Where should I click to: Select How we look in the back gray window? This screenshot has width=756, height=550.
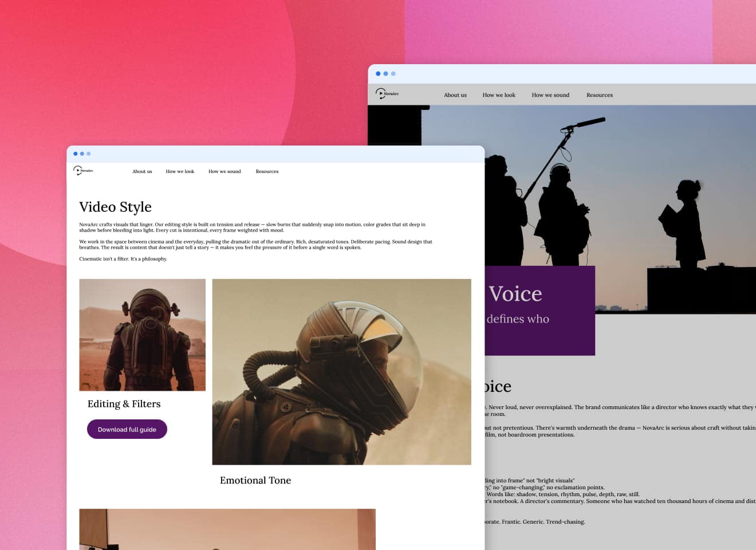[x=499, y=95]
